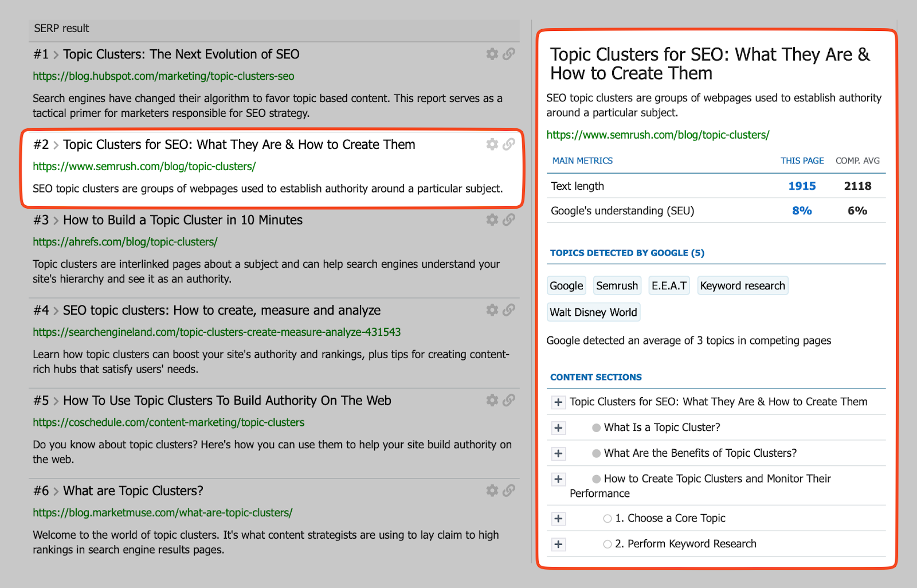Click 'How to Build a Topic Cluster in 10 Minutes' title
The height and width of the screenshot is (588, 917).
click(183, 220)
